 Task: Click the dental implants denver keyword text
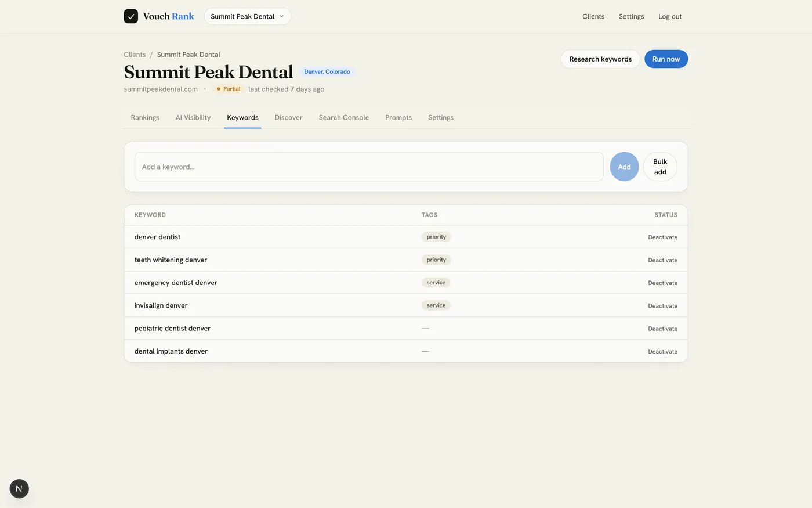171,351
